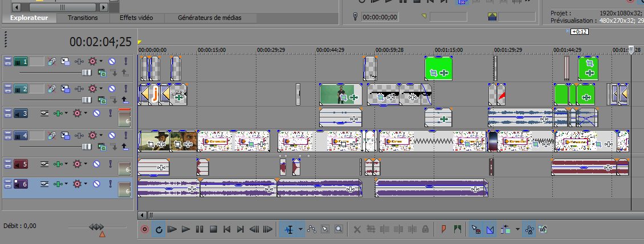Stop playback with the Stop button
Viewport: 644px width, 244px height.
[213, 229]
